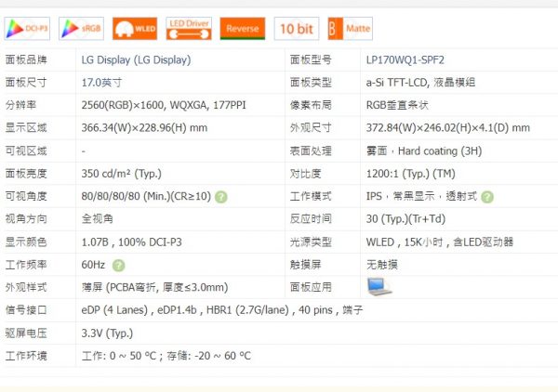This screenshot has width=558, height=392.
Task: Click the LED Driver badge
Action: 189,29
